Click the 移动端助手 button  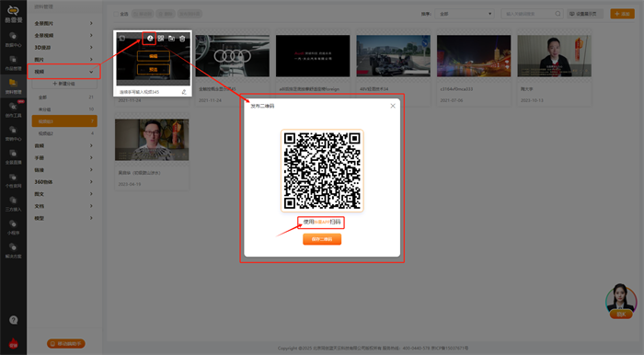(x=65, y=344)
